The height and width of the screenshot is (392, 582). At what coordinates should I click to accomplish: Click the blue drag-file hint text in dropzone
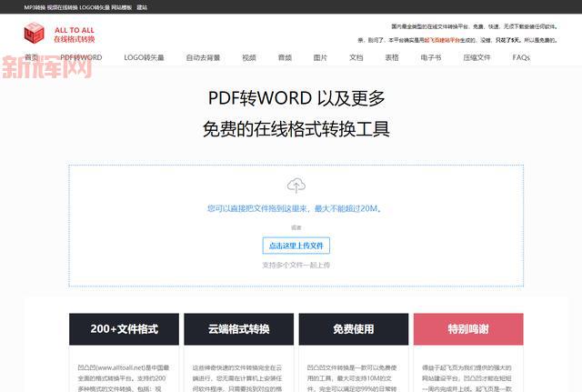point(295,208)
